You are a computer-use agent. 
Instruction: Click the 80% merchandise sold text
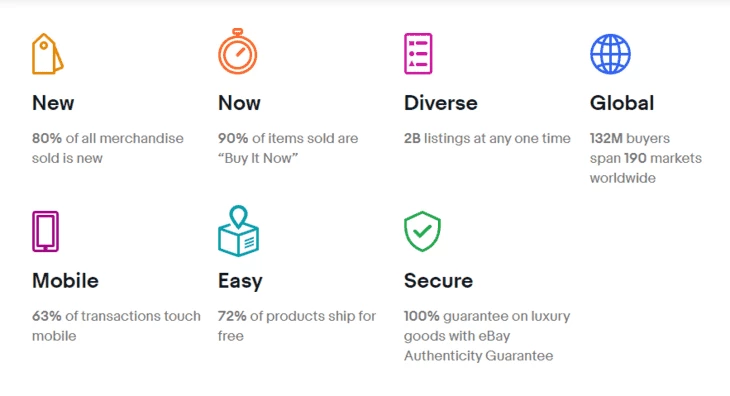click(108, 148)
